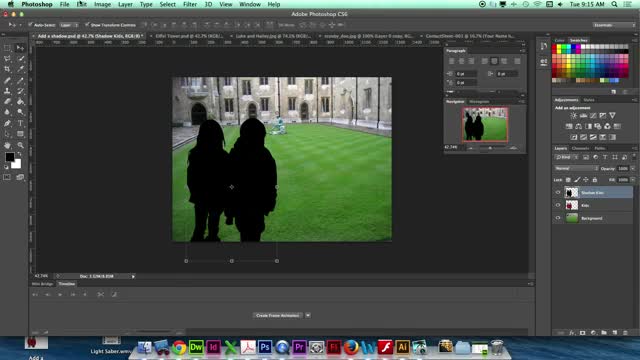Select the Zoom tool
Viewport: 640px width, 360px height.
pyautogui.click(x=20, y=145)
